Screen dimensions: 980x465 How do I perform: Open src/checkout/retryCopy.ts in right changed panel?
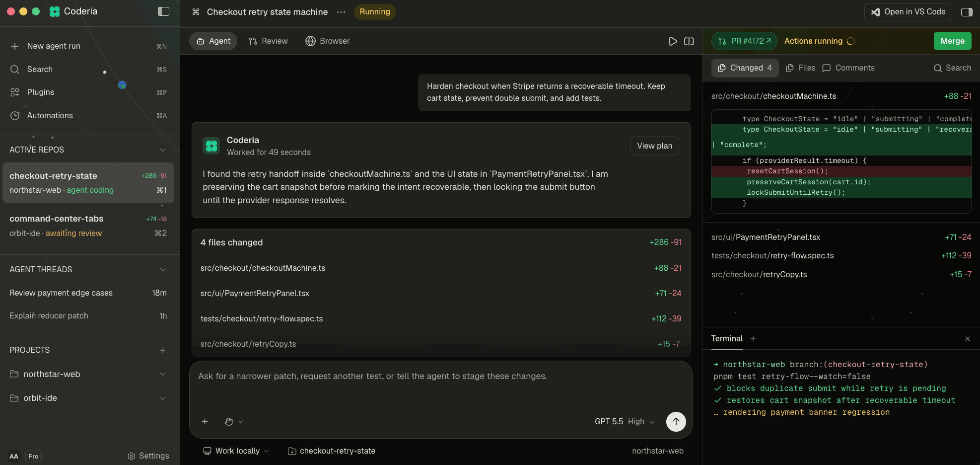[x=841, y=275]
